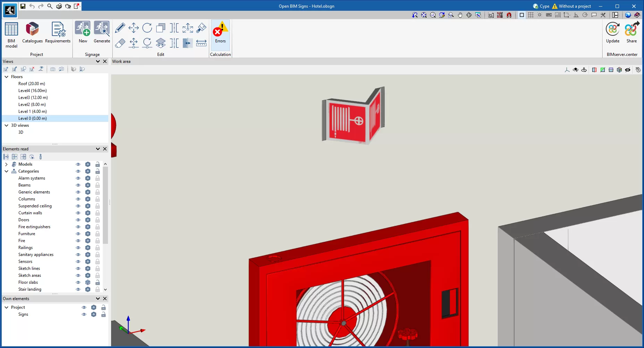The height and width of the screenshot is (348, 644).
Task: Click the zoom extents icon
Action: [x=424, y=15]
